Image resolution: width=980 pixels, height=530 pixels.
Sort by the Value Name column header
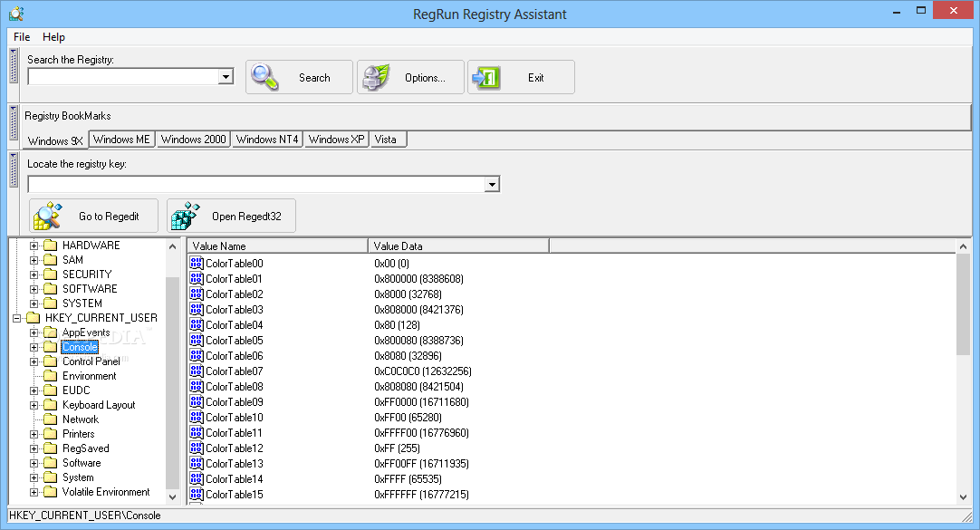point(277,246)
